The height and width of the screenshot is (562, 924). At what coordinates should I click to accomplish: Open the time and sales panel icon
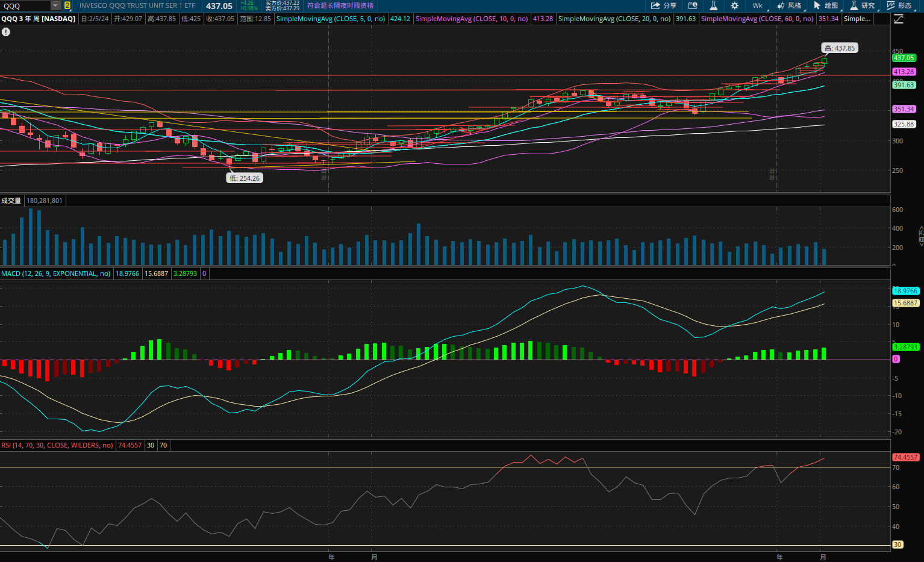(x=693, y=5)
